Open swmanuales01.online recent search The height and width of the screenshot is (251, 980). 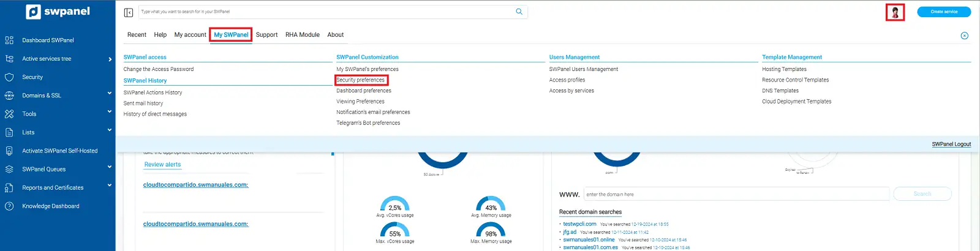coord(589,240)
